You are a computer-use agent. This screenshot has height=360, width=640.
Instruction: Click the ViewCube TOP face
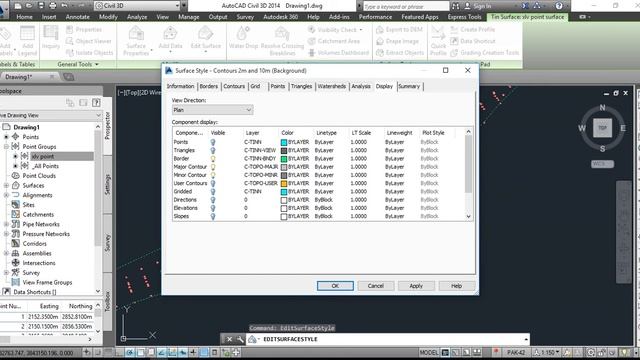[x=602, y=128]
